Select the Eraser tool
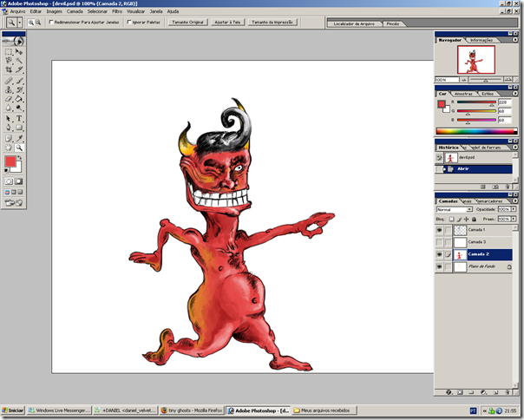Screen dimensions: 524x420 pyautogui.click(x=9, y=99)
